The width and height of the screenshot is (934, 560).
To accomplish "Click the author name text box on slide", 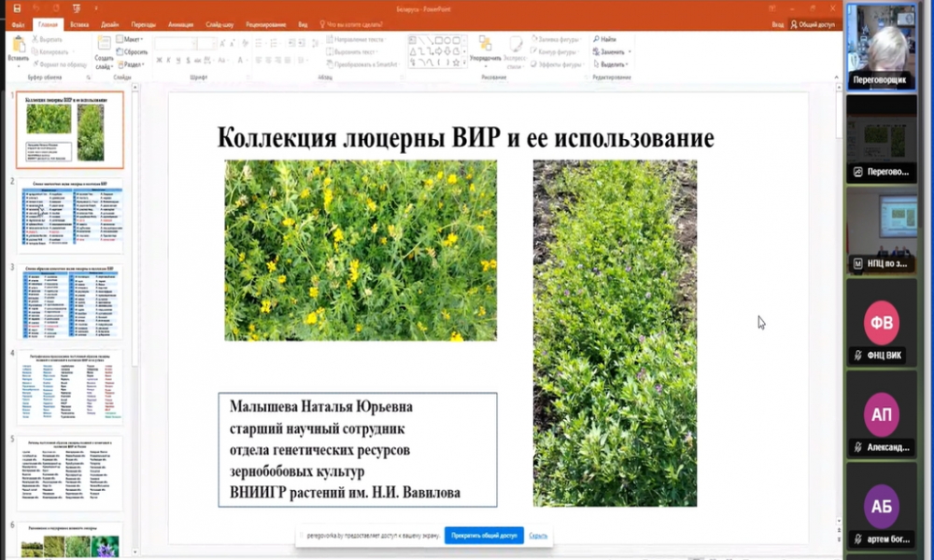I will tap(358, 450).
